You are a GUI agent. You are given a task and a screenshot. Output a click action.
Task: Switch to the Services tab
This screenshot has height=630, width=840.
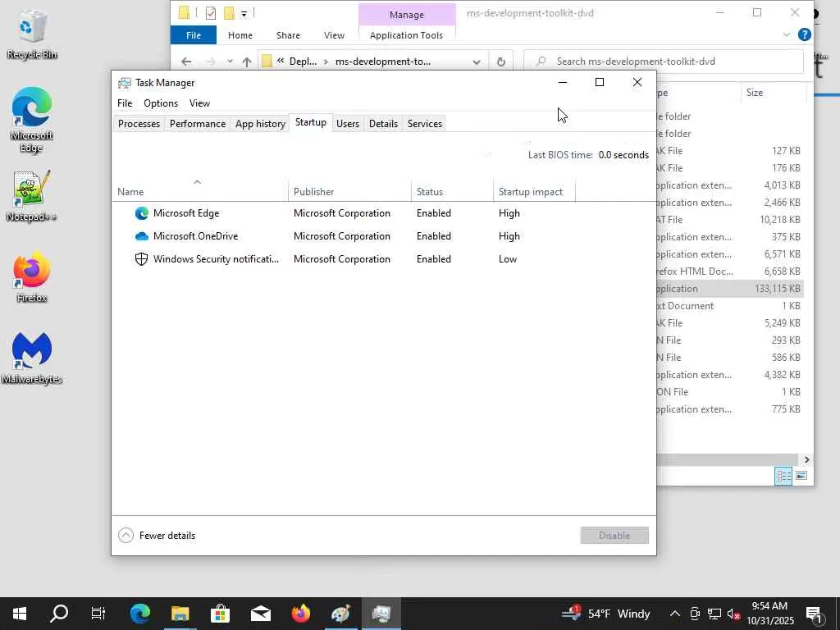click(x=425, y=124)
